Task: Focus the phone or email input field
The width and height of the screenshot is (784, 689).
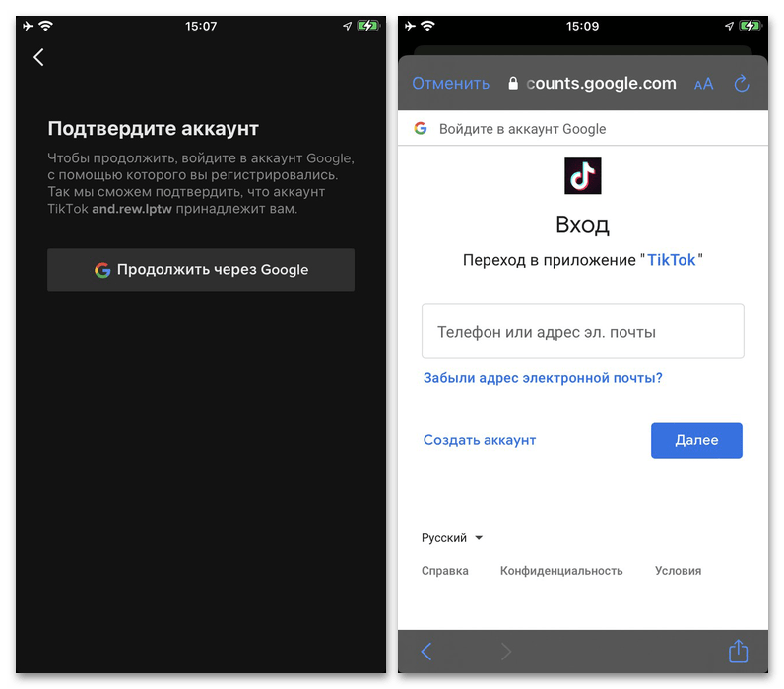Action: pyautogui.click(x=582, y=332)
